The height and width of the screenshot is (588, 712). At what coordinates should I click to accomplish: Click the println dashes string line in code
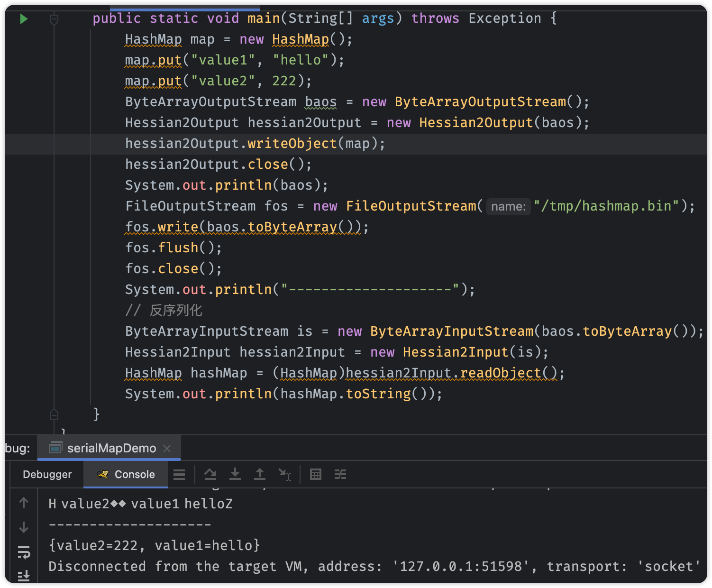coord(300,290)
